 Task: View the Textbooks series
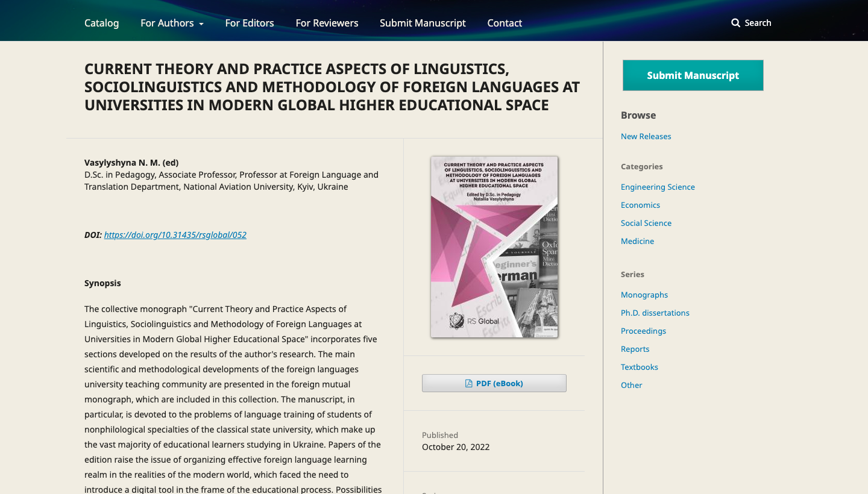[x=640, y=367]
